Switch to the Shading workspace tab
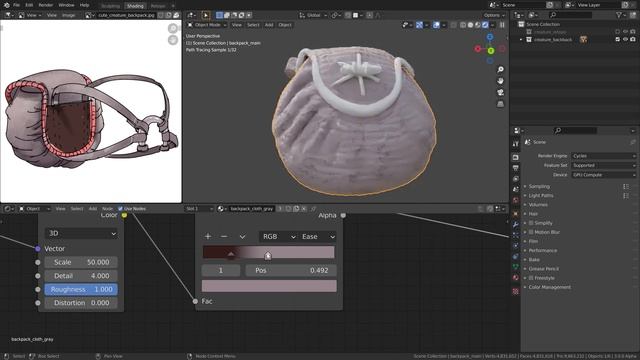640x360 pixels. pyautogui.click(x=135, y=6)
